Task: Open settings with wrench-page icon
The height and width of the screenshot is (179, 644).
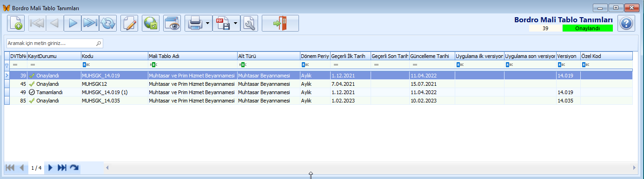Action: coord(250,23)
